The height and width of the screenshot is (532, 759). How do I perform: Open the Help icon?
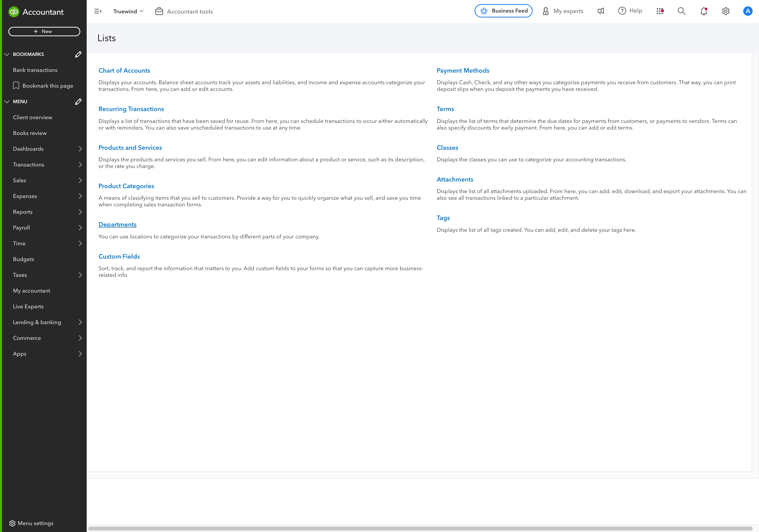coord(622,11)
